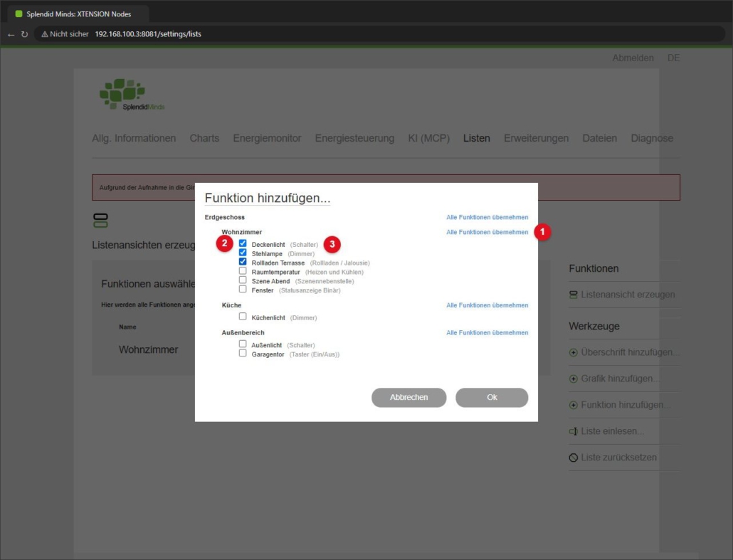
Task: Click the Liste zurücksetzen link text
Action: (x=618, y=458)
